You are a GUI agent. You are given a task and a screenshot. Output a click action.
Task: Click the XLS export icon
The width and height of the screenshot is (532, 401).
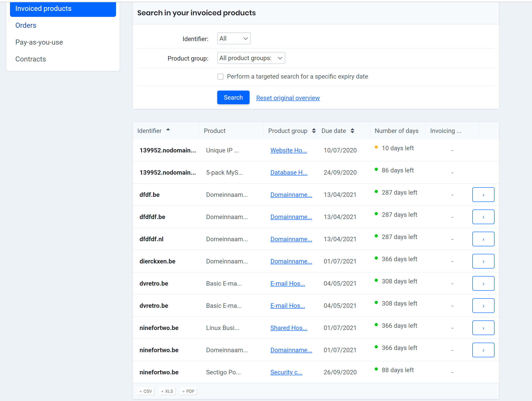pyautogui.click(x=167, y=391)
